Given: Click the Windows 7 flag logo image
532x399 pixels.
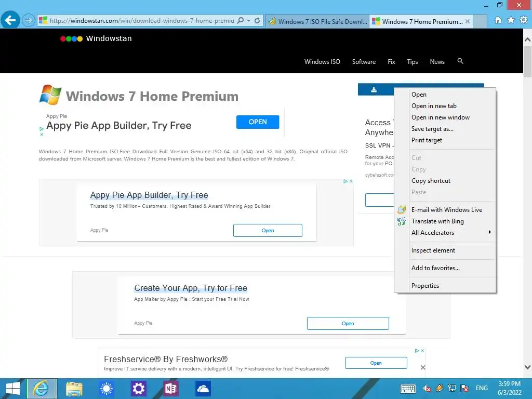Looking at the screenshot, I should (x=50, y=95).
